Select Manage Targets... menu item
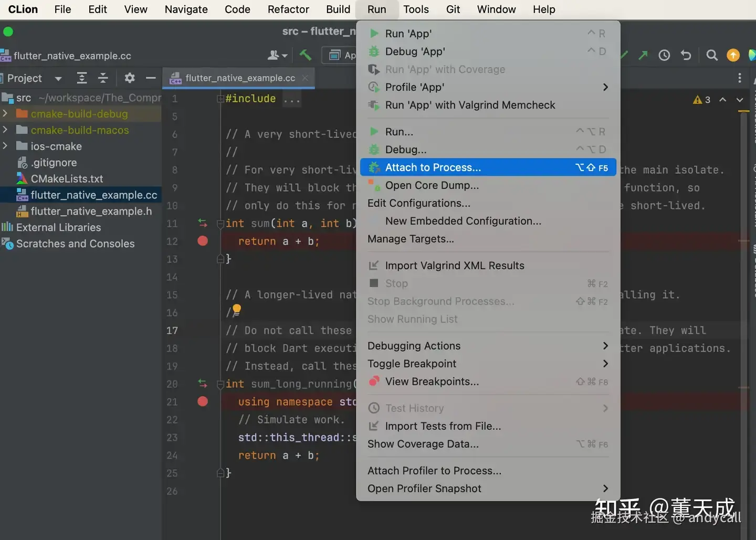Image resolution: width=756 pixels, height=540 pixels. pyautogui.click(x=488, y=239)
